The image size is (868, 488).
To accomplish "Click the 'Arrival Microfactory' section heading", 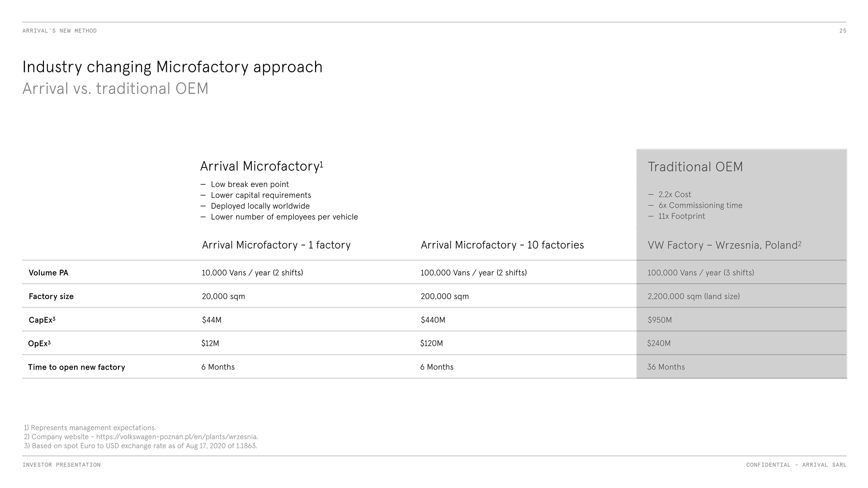I will pyautogui.click(x=259, y=166).
